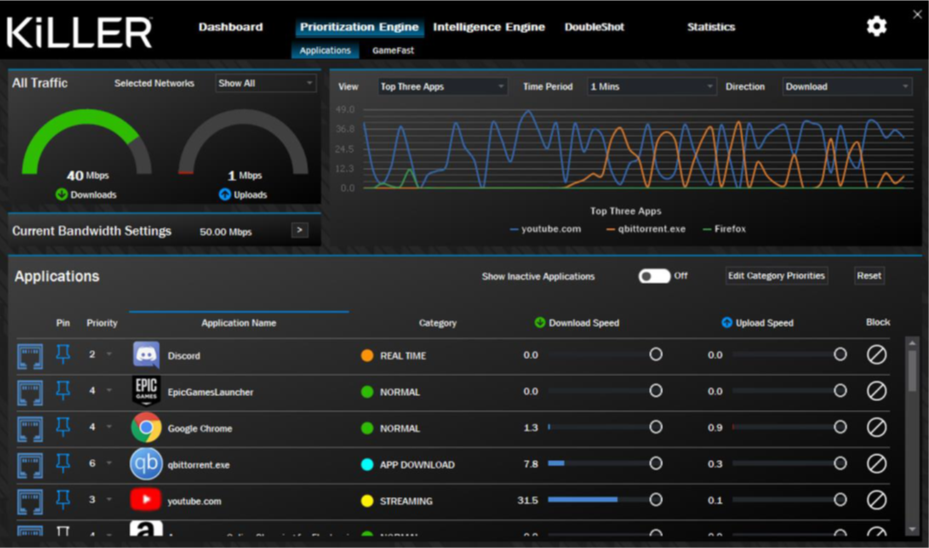Viewport: 929px width, 548px height.
Task: Click the REAL TIME category label
Action: [403, 355]
